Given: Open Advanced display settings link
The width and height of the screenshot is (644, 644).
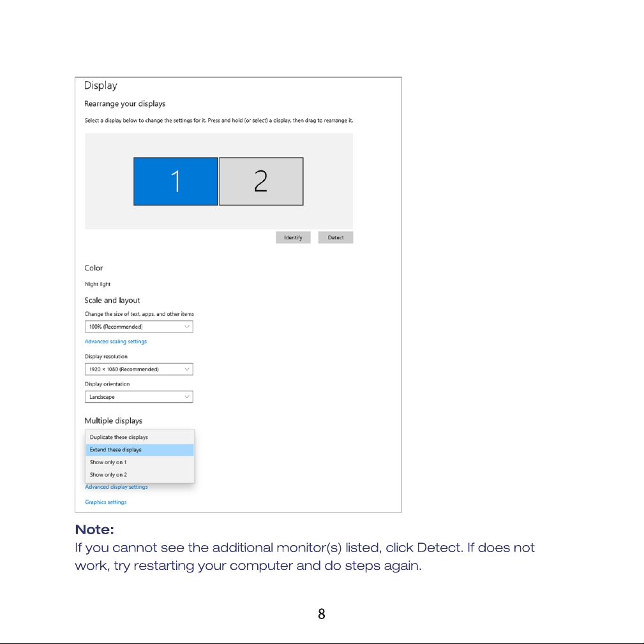Looking at the screenshot, I should click(x=116, y=487).
